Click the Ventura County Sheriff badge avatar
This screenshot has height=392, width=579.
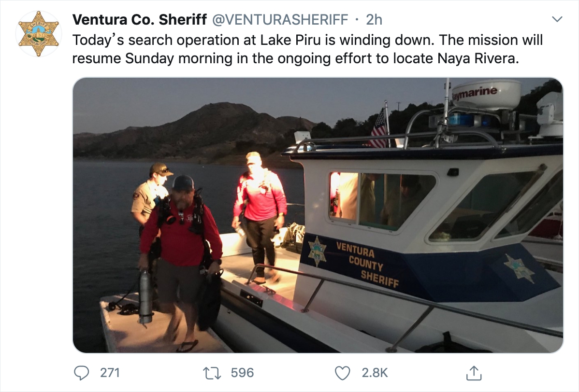pyautogui.click(x=38, y=34)
